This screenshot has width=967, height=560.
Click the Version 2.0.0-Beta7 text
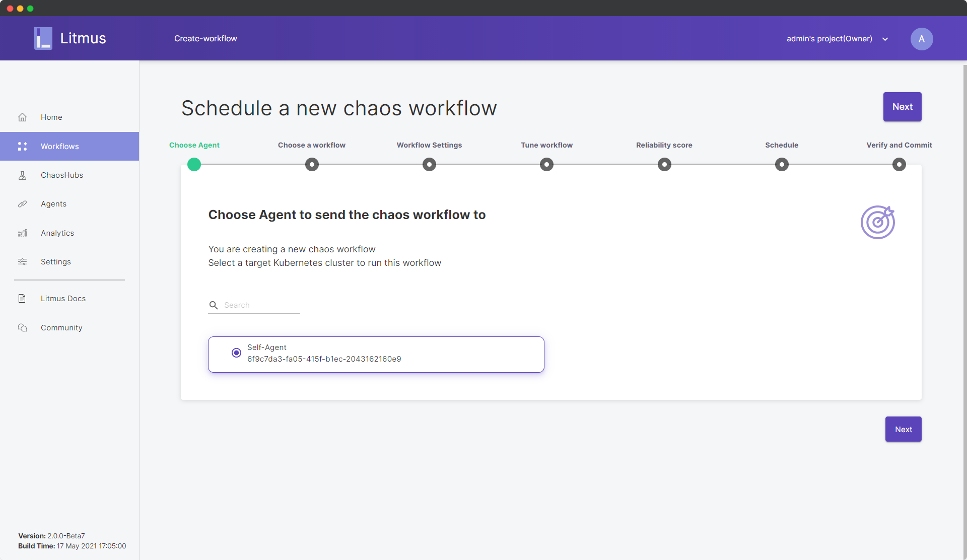click(51, 536)
